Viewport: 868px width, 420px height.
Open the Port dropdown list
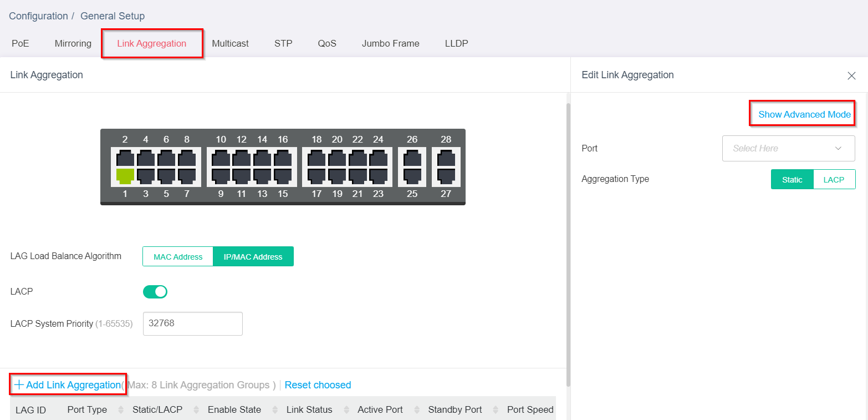click(x=788, y=149)
